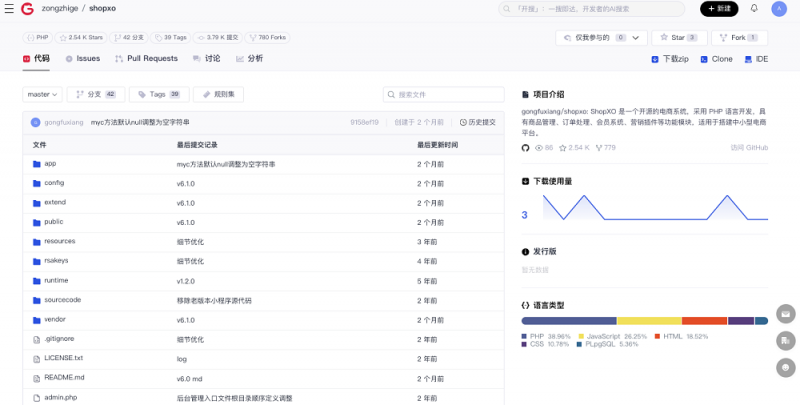This screenshot has height=405, width=800.
Task: Open the hamburger menu icon
Action: [9, 9]
